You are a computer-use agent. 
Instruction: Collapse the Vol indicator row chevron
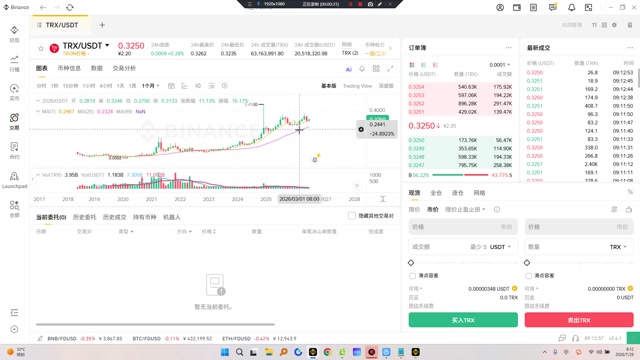38,175
